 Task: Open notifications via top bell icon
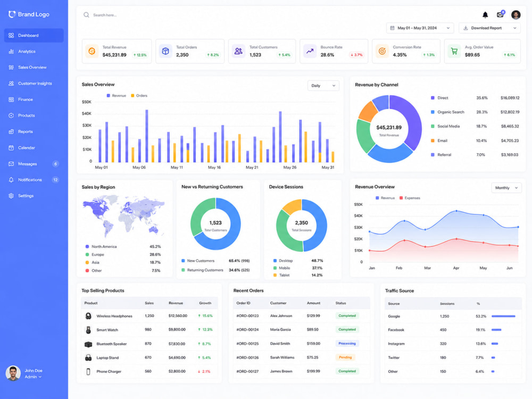click(x=485, y=15)
